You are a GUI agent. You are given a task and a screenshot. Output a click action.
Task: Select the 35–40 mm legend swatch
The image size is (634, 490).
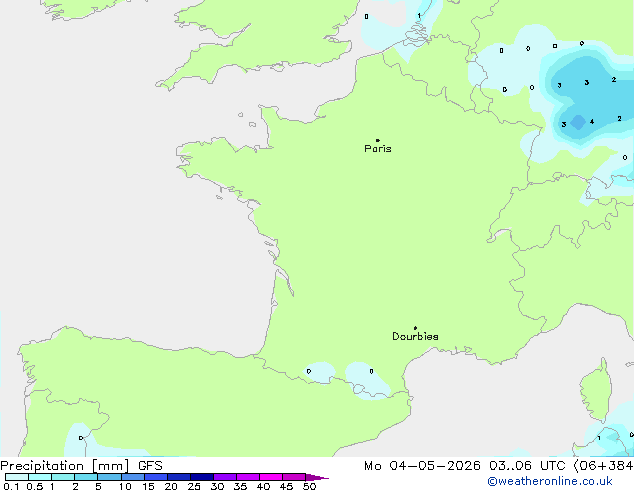[x=248, y=477]
